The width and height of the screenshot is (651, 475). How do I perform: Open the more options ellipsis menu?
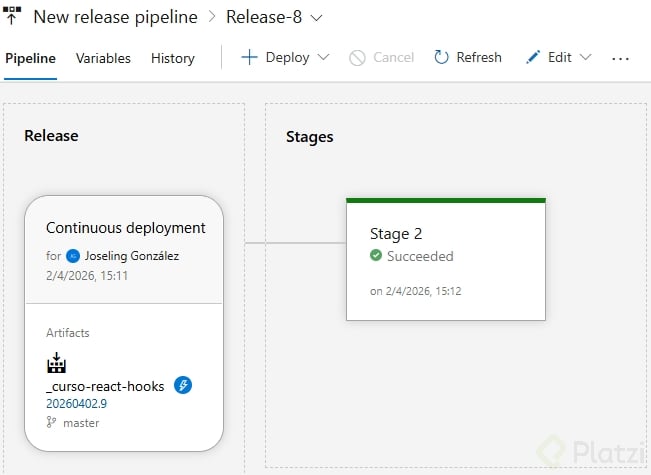620,58
